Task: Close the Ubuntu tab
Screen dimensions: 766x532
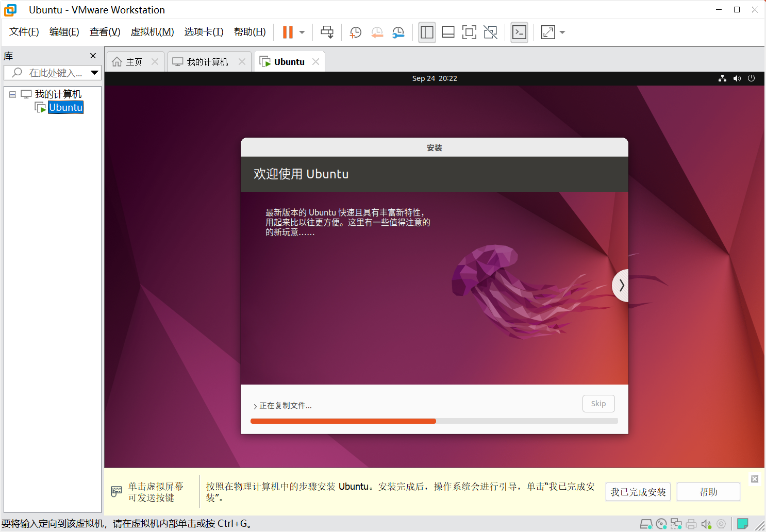Action: [x=316, y=62]
